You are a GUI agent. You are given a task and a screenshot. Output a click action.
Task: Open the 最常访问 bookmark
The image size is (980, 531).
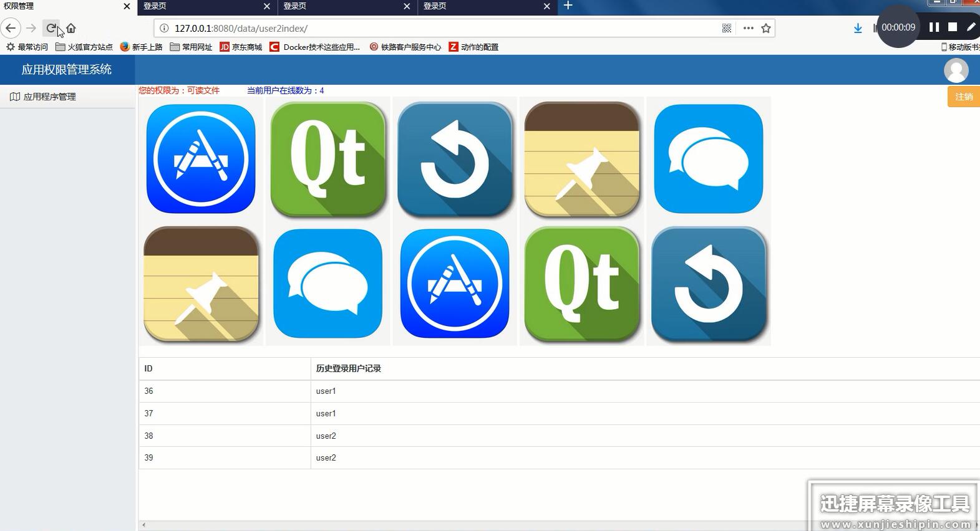coord(27,47)
